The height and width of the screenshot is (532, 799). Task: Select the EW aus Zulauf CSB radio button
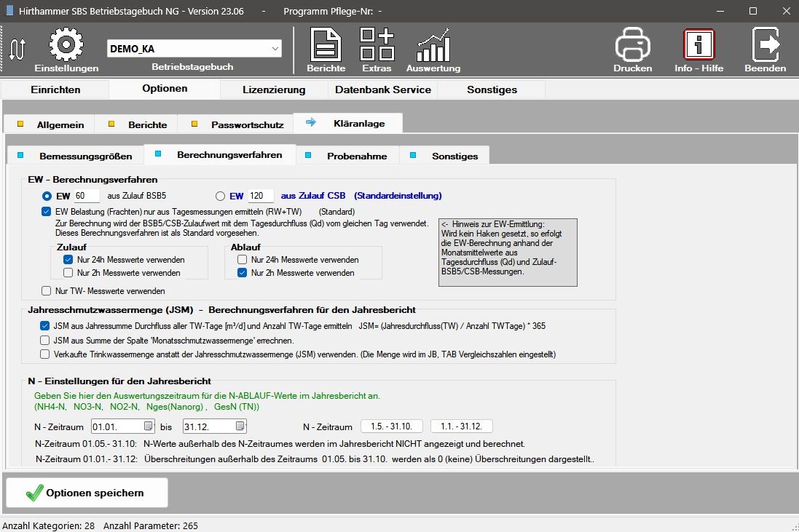[x=221, y=196]
